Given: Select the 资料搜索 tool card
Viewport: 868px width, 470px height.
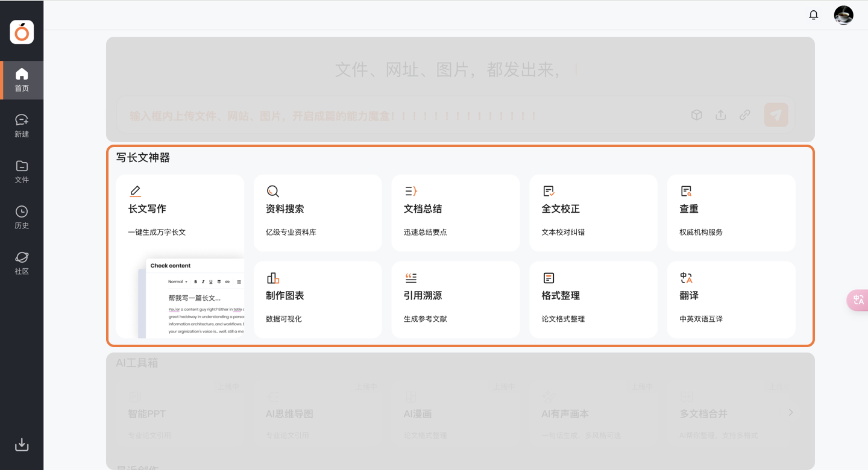Looking at the screenshot, I should (x=318, y=213).
